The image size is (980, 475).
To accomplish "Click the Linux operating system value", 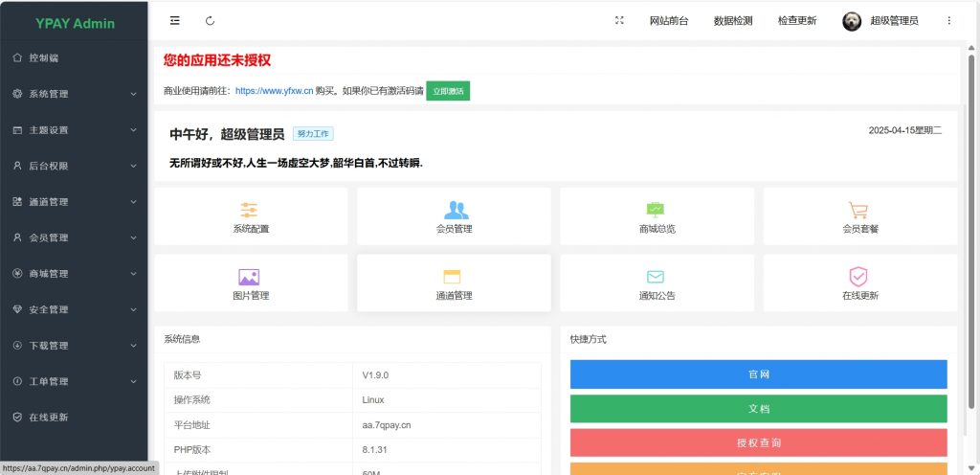I will pyautogui.click(x=373, y=400).
